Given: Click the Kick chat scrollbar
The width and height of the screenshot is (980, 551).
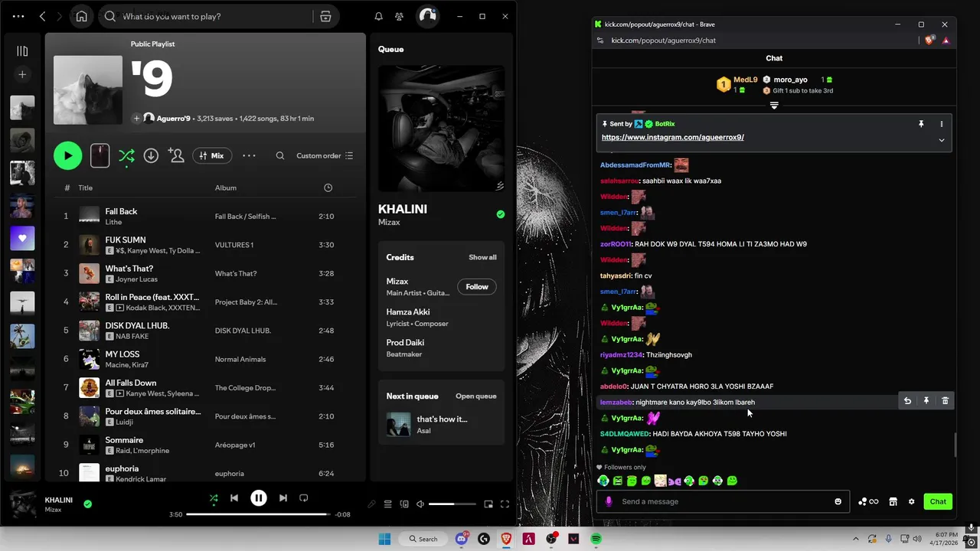Looking at the screenshot, I should tap(955, 445).
